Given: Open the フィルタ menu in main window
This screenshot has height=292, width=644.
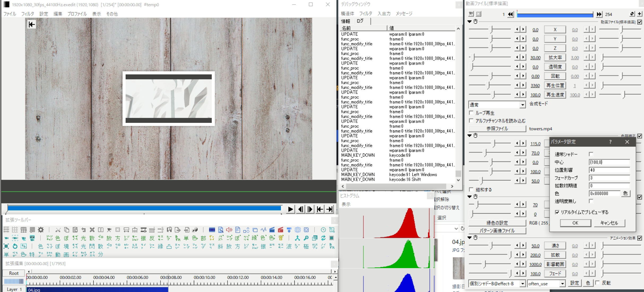Looking at the screenshot, I should 28,14.
